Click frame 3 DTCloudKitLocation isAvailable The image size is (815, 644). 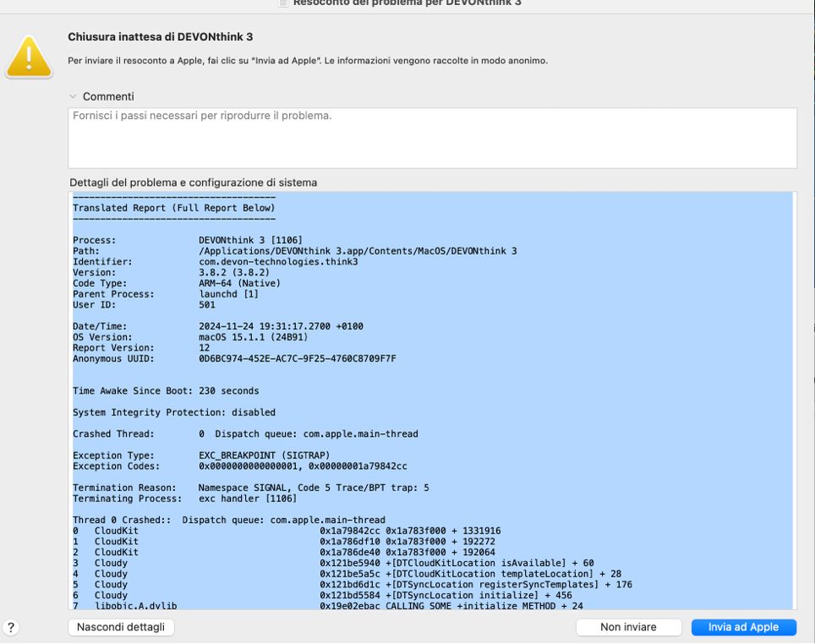[x=333, y=563]
